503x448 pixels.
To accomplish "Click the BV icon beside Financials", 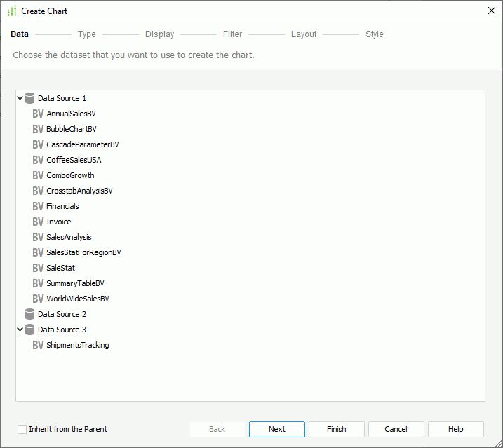I will tap(38, 206).
